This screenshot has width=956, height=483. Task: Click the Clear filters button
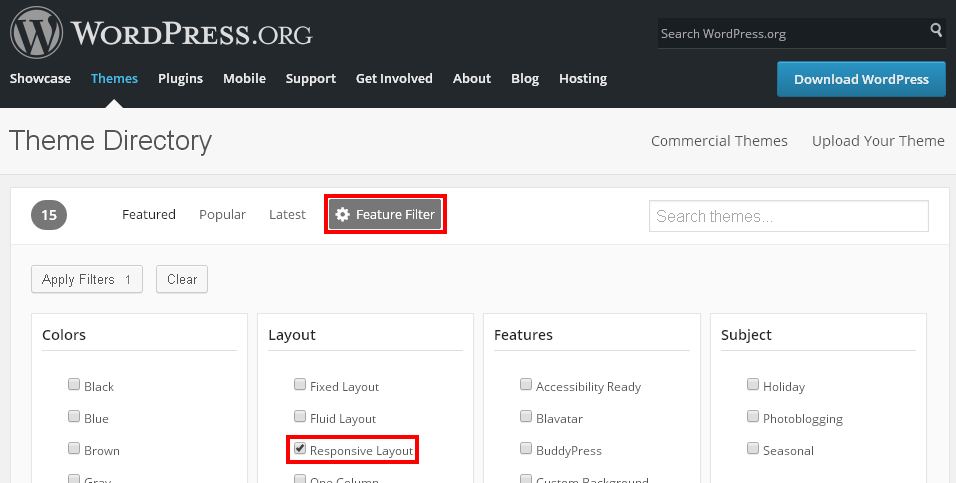pos(182,279)
